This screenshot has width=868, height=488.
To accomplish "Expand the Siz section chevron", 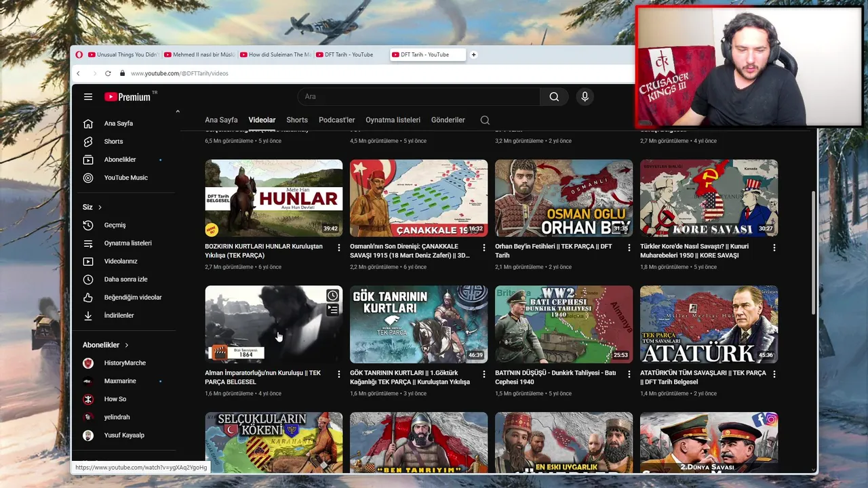I will pos(100,207).
